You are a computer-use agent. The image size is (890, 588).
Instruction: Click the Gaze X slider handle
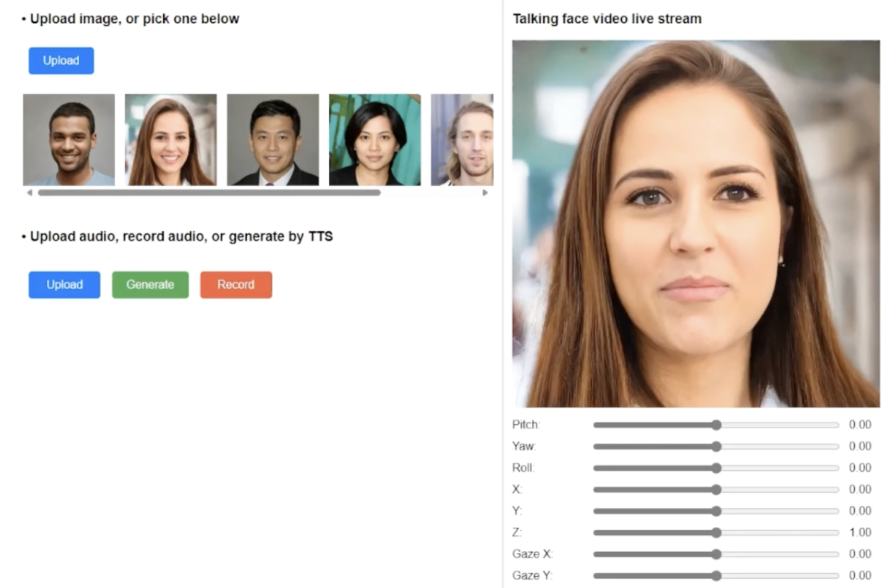716,554
